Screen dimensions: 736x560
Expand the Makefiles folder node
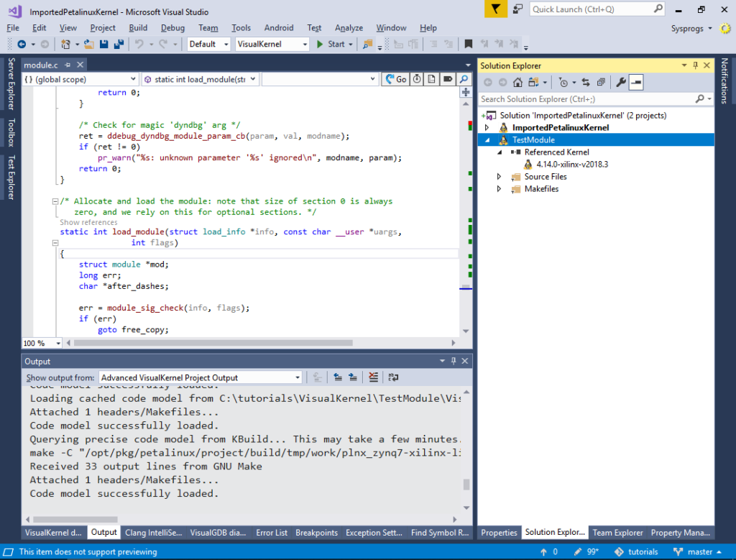coord(499,189)
